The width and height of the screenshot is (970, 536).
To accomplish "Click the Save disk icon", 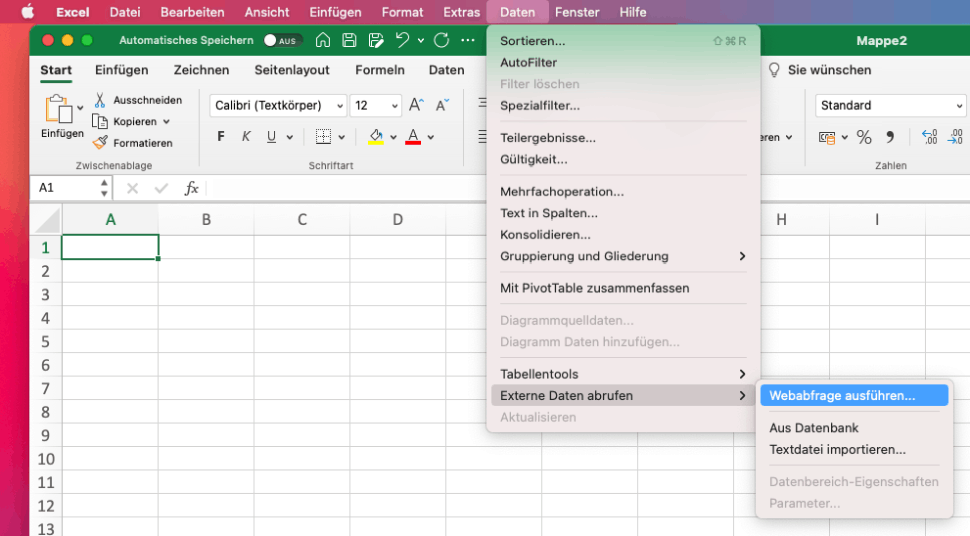I will (x=349, y=40).
